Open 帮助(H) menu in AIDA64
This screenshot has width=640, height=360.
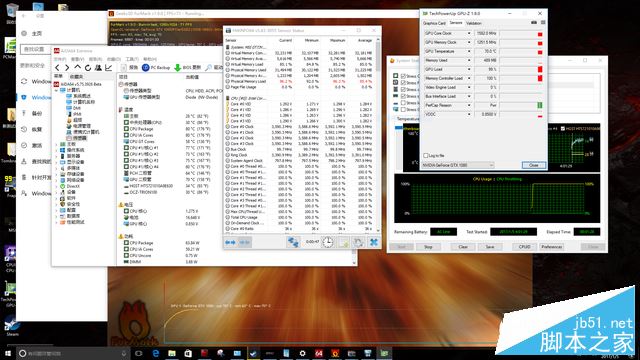click(x=150, y=59)
